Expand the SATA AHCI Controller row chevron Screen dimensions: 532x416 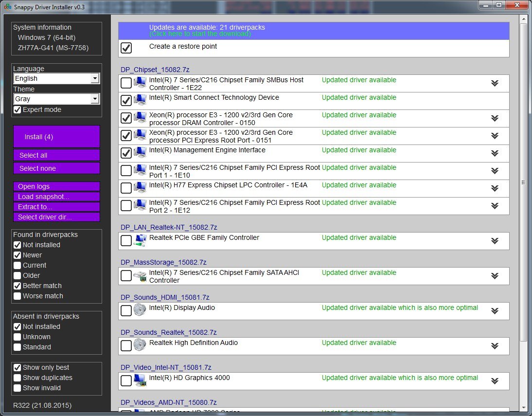495,276
